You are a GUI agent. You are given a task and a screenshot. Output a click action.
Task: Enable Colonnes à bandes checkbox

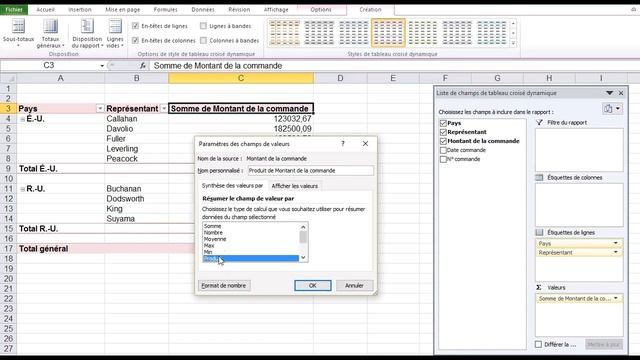click(203, 40)
